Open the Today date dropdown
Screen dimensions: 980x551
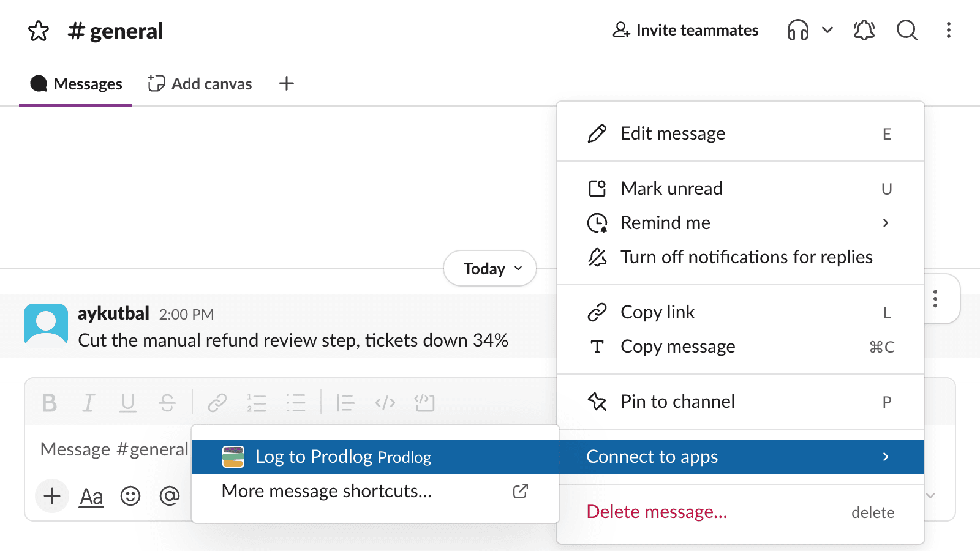coord(490,268)
